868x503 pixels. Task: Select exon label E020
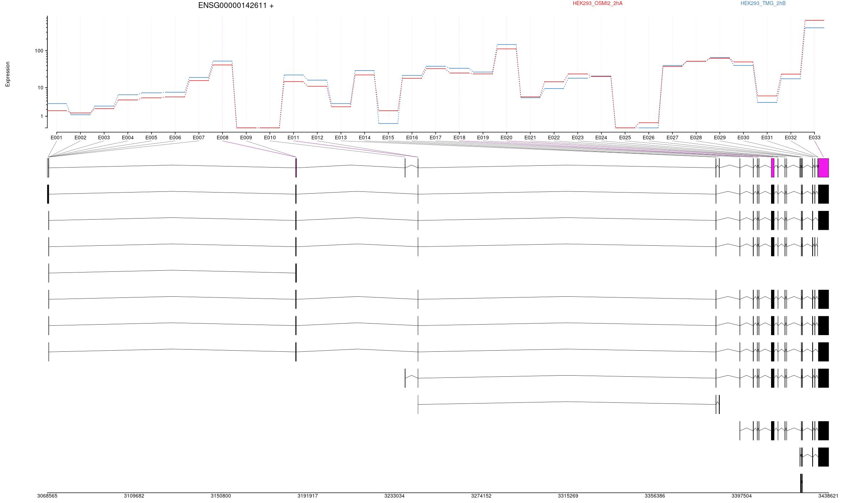(x=506, y=138)
